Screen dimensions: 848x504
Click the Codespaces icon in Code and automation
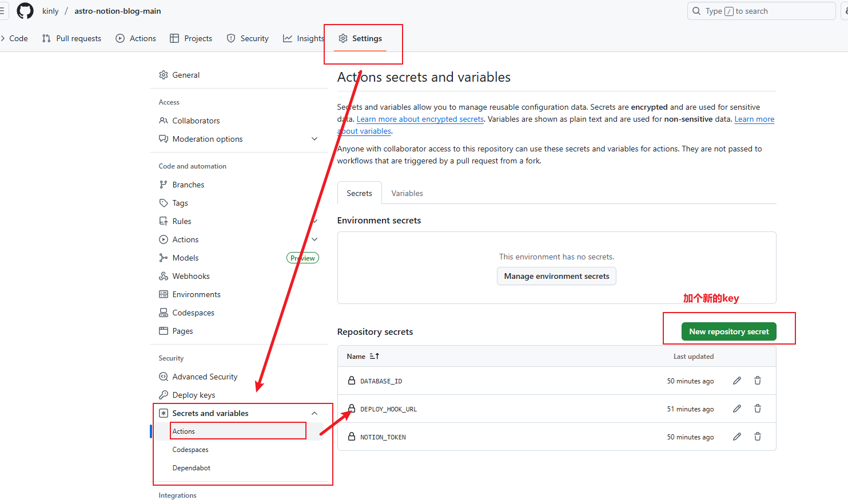(164, 313)
